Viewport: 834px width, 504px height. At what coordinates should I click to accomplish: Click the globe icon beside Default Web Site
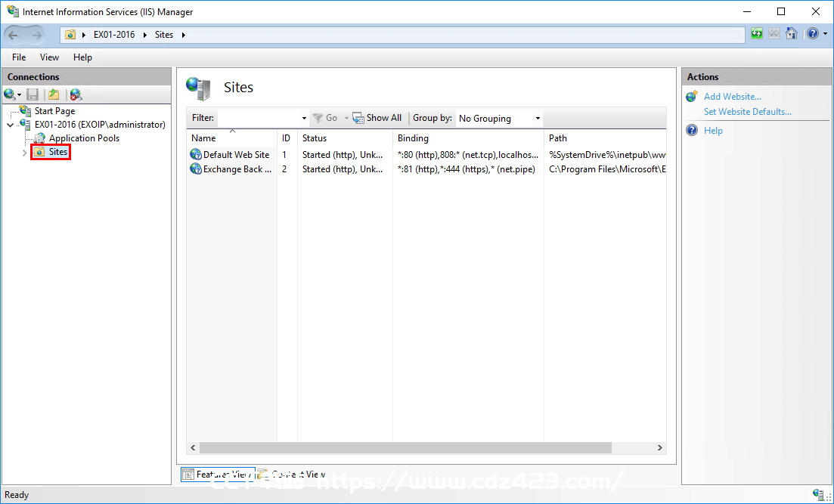click(196, 155)
